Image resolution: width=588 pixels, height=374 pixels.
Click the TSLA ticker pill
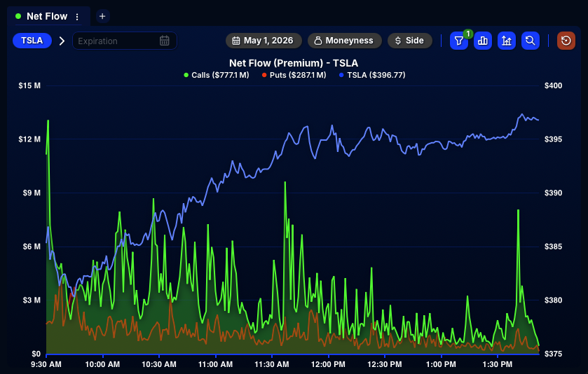32,41
